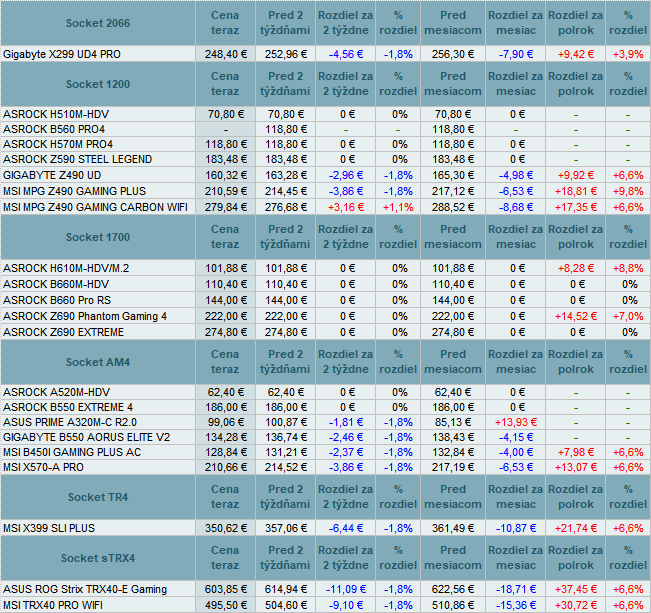Click the 603,85 € current price cell
The width and height of the screenshot is (651, 613).
click(225, 589)
